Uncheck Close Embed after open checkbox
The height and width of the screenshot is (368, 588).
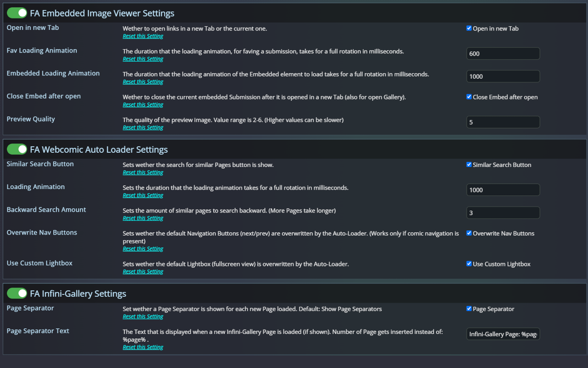tap(469, 97)
